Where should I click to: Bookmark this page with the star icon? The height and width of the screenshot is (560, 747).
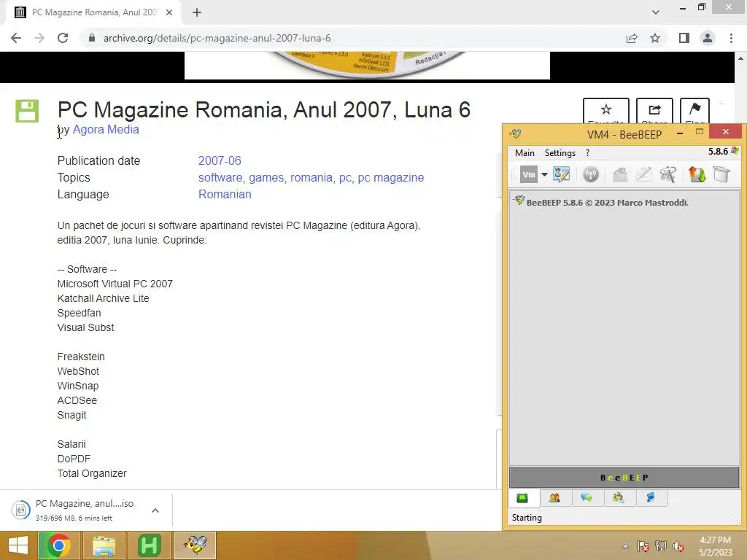(x=655, y=38)
